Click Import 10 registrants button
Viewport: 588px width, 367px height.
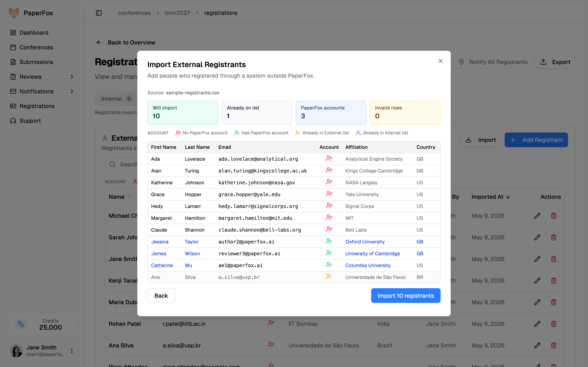pyautogui.click(x=405, y=295)
